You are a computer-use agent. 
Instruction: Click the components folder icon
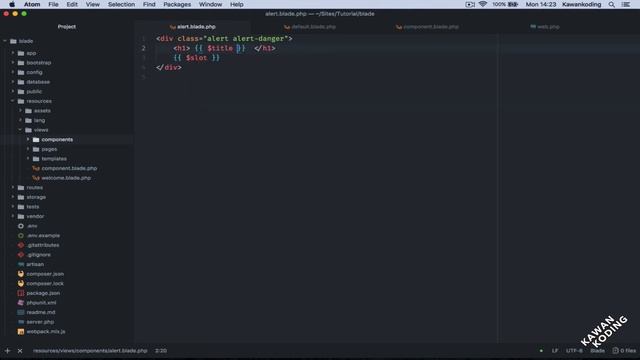(x=36, y=140)
